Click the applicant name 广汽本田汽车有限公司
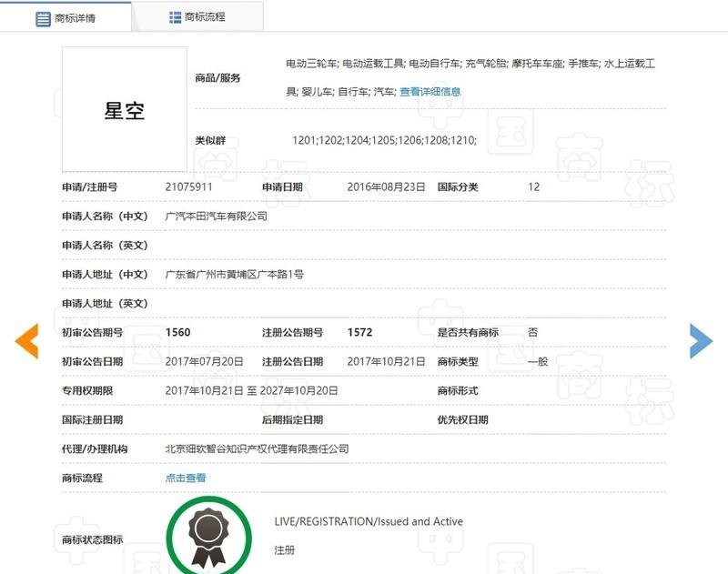728x574 pixels. (x=217, y=217)
